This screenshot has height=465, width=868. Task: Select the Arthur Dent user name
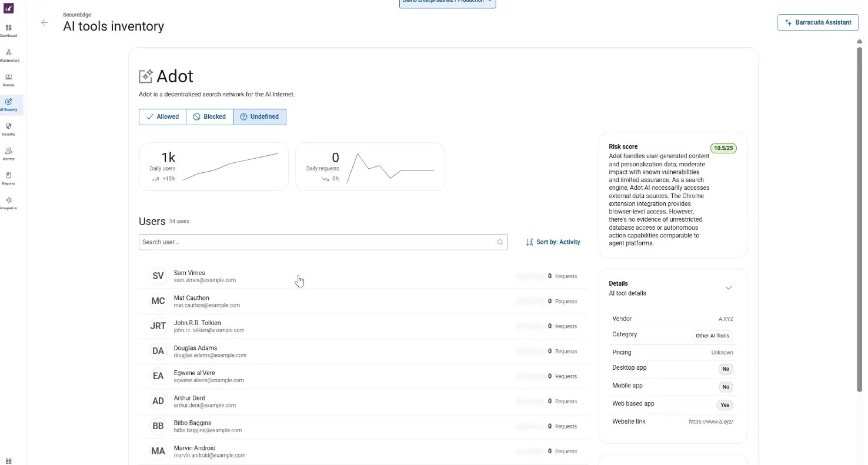189,398
